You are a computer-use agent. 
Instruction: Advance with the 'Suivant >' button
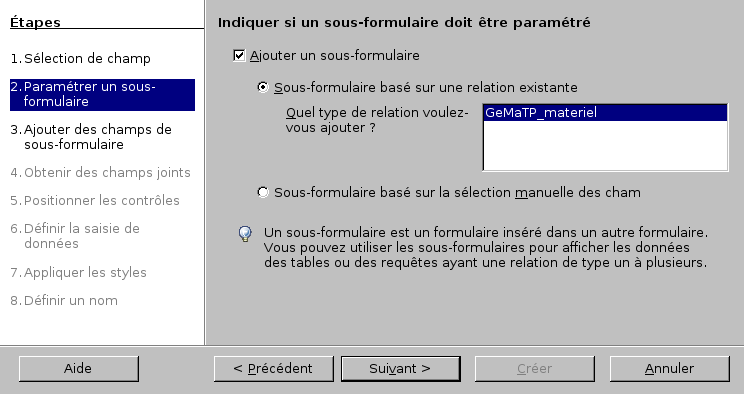pyautogui.click(x=400, y=368)
